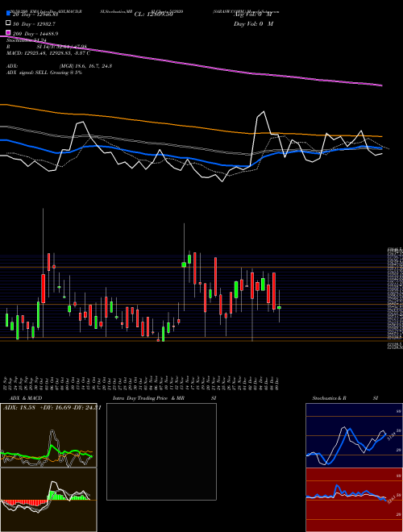
Task: Select the '200 Day - 14488.9' legend text
Action: [35, 34]
